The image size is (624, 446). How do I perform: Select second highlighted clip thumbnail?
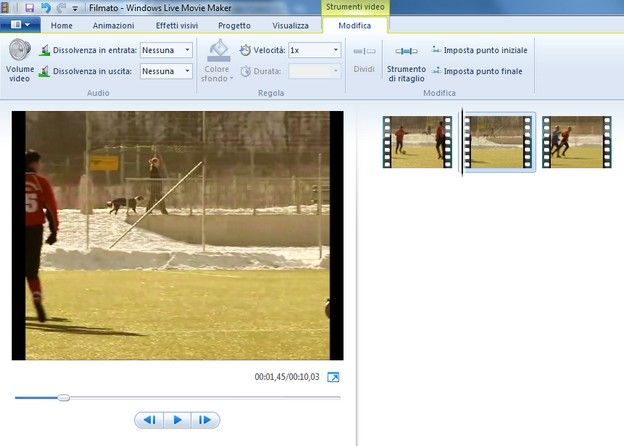498,142
